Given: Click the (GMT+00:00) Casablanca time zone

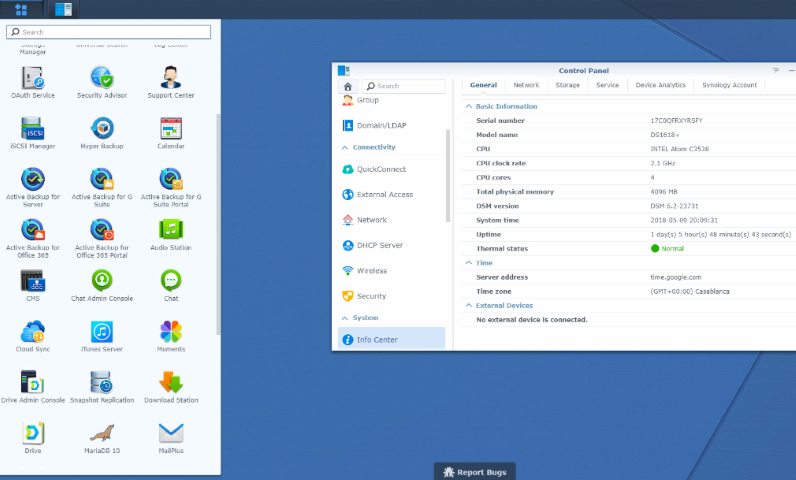Looking at the screenshot, I should click(690, 292).
